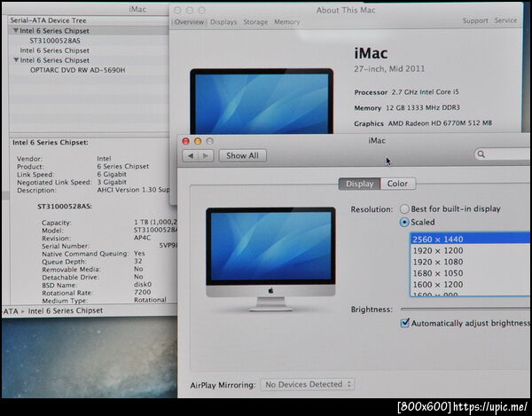Go forward with the right arrow button
This screenshot has width=532, height=416.
click(206, 156)
